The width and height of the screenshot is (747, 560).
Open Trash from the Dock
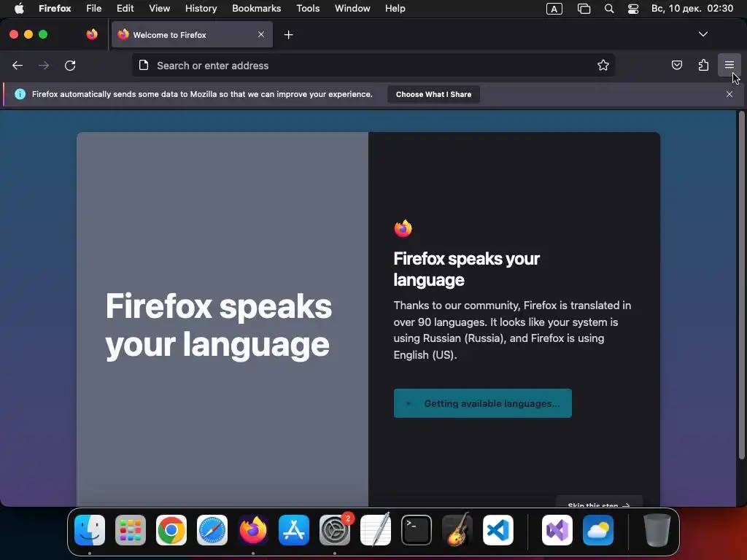point(657,530)
